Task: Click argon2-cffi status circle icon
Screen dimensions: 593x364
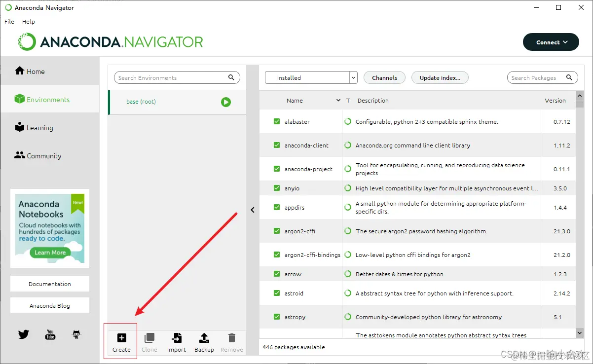Action: (x=348, y=231)
